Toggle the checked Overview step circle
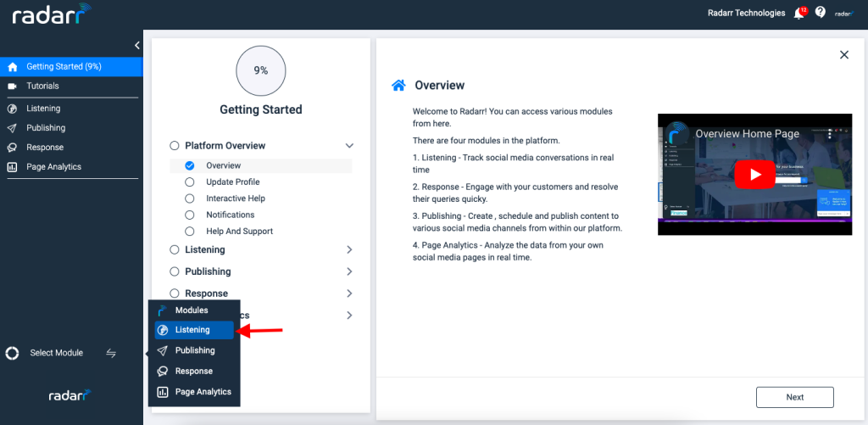 pos(190,165)
